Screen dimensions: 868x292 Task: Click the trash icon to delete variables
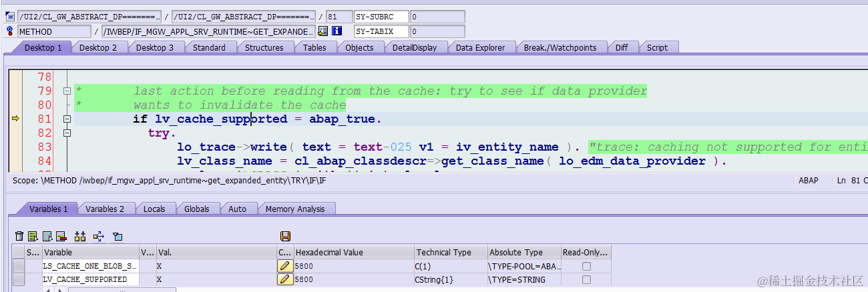(19, 236)
